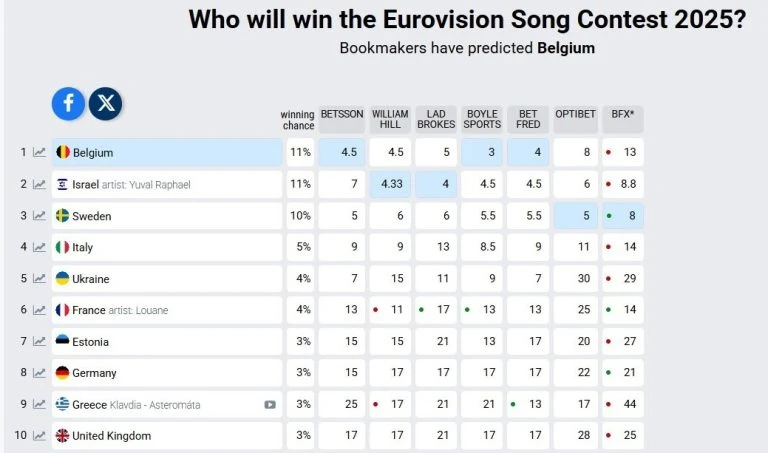
Task: Share the odds page on Facebook
Action: (x=69, y=103)
